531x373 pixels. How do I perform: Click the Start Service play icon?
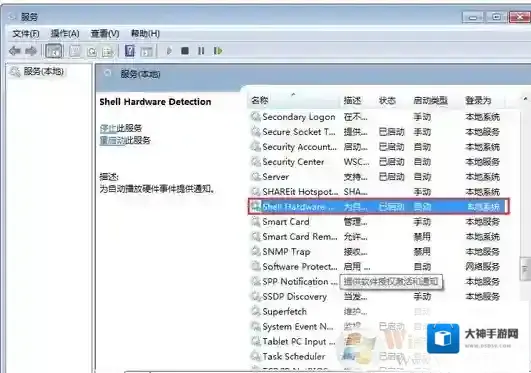click(x=169, y=51)
